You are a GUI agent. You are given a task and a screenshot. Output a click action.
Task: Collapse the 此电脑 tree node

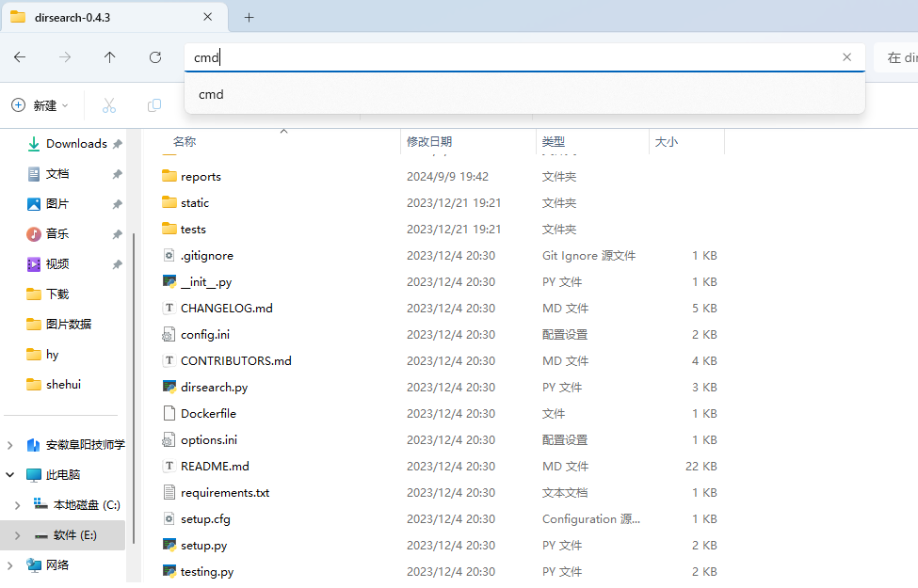point(10,475)
